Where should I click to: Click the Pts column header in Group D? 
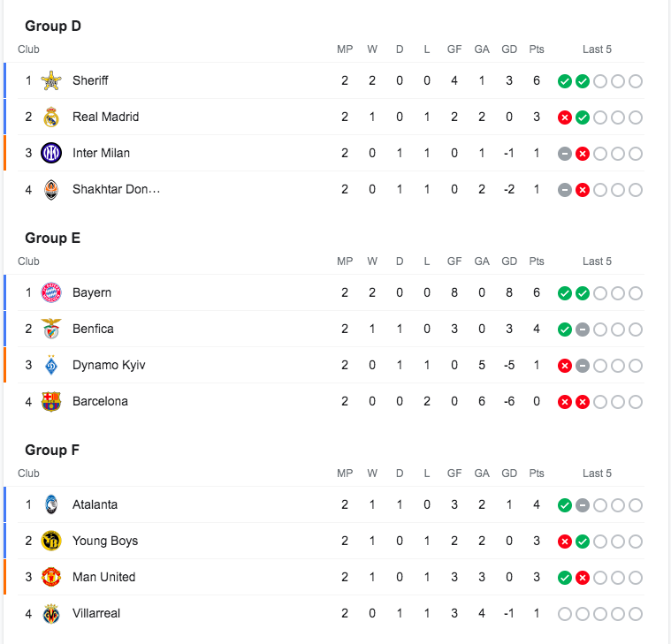[537, 49]
